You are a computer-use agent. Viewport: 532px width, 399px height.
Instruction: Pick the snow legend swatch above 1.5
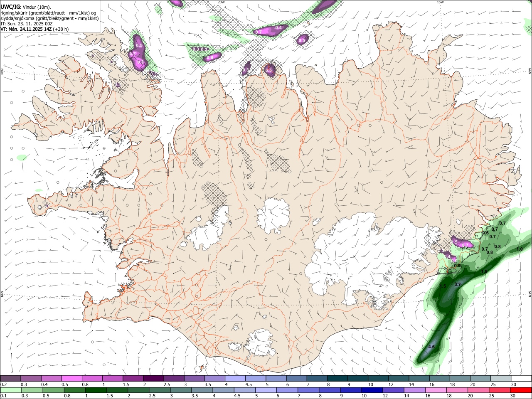pos(133,378)
